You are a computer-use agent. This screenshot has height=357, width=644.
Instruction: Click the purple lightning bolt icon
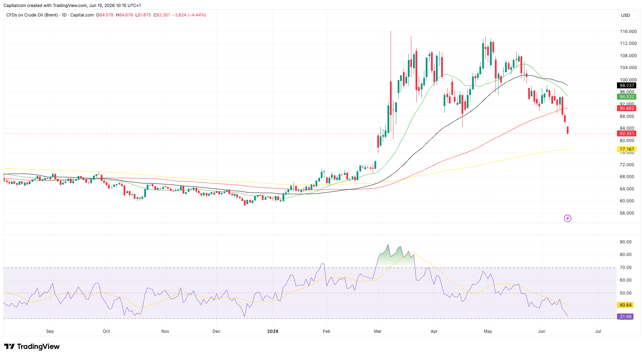tap(567, 218)
